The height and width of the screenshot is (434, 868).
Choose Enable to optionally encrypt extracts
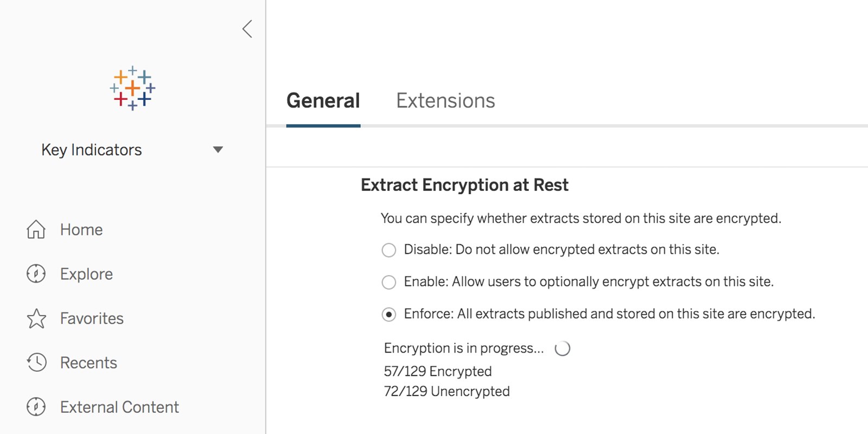point(389,282)
